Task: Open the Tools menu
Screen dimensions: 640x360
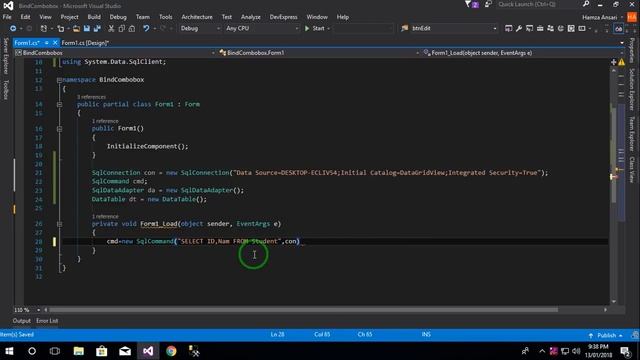Action: 166,17
